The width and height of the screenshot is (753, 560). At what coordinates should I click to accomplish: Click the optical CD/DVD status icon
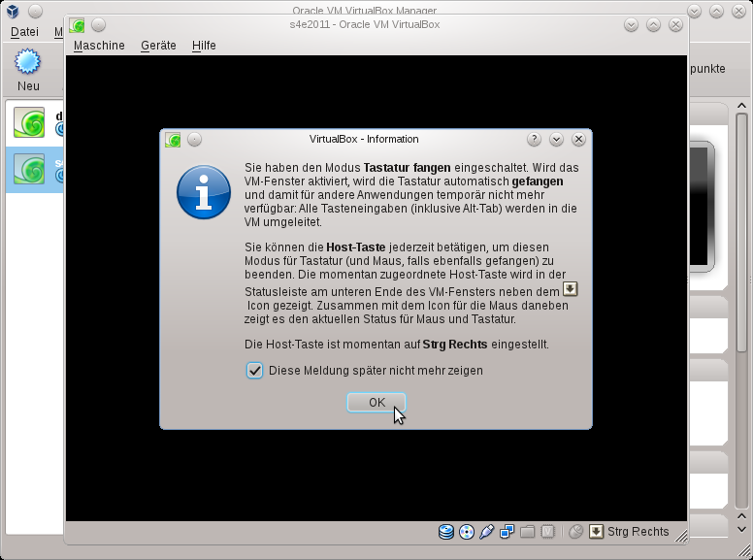click(x=467, y=532)
